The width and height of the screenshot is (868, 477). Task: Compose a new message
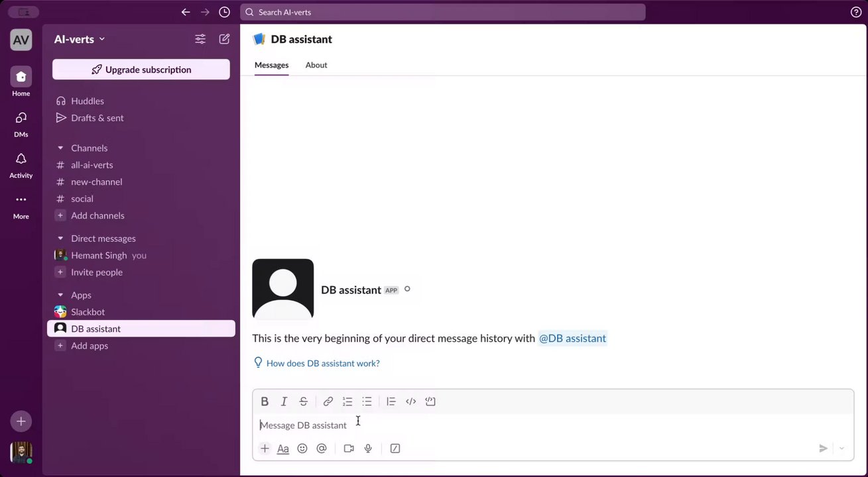click(224, 39)
